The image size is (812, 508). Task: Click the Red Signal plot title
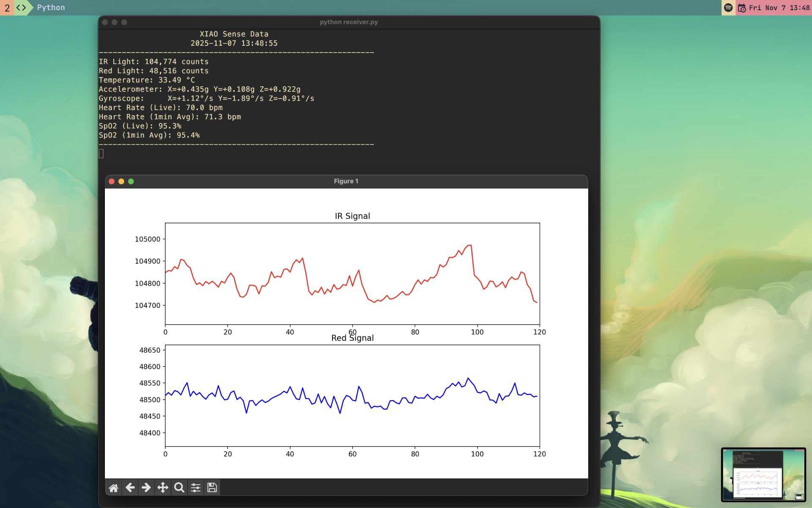click(352, 338)
